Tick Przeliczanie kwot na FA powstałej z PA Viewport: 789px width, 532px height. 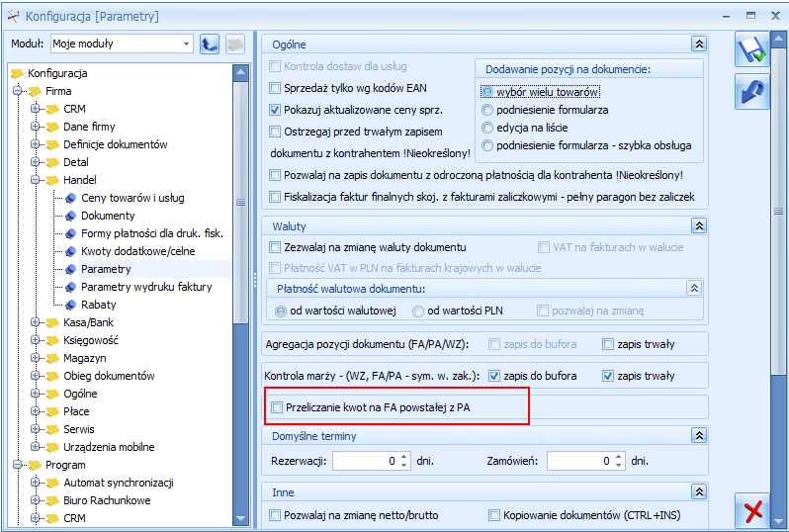pos(277,407)
